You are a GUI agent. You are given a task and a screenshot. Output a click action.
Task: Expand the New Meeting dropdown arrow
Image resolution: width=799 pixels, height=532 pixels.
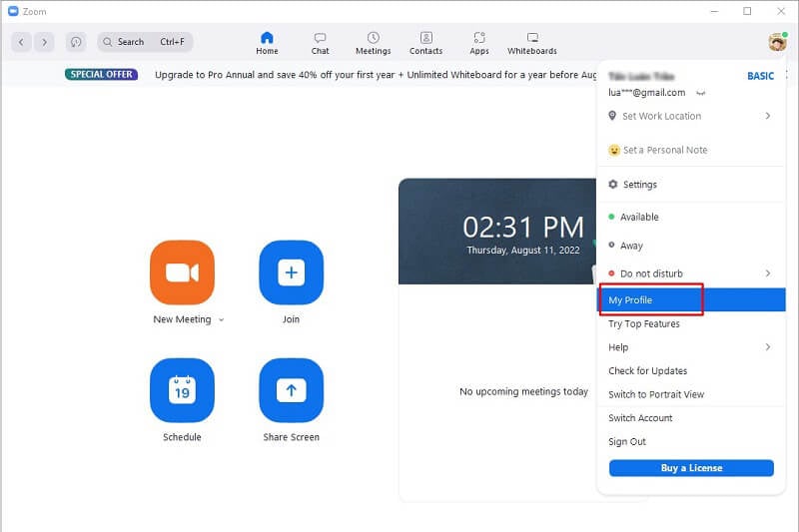click(x=221, y=319)
